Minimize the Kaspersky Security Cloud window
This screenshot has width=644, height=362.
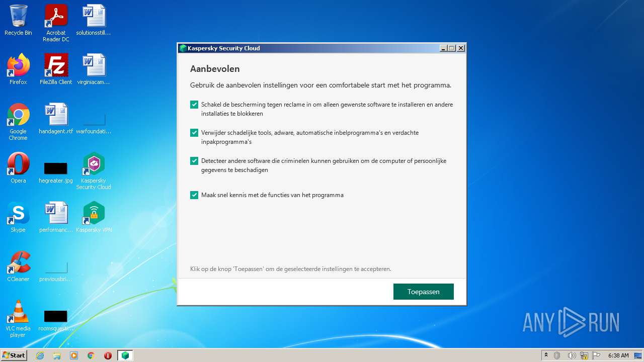pyautogui.click(x=443, y=48)
